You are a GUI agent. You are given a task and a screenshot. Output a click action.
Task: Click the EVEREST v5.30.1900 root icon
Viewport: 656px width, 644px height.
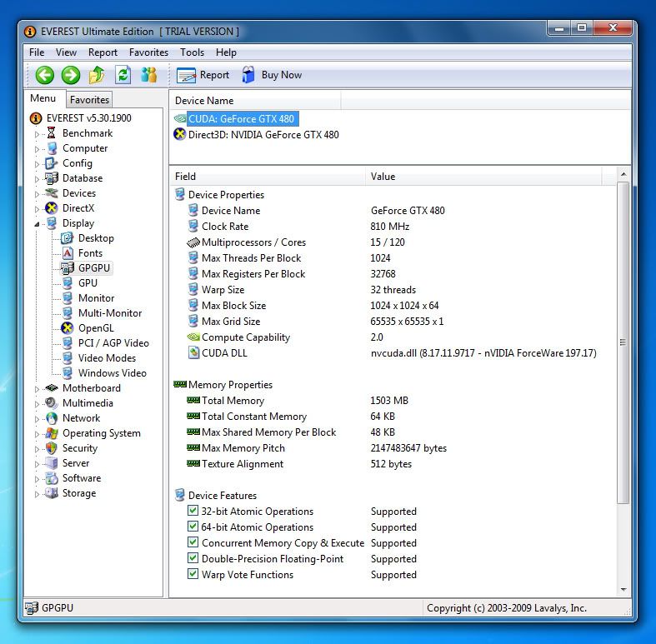pyautogui.click(x=36, y=118)
